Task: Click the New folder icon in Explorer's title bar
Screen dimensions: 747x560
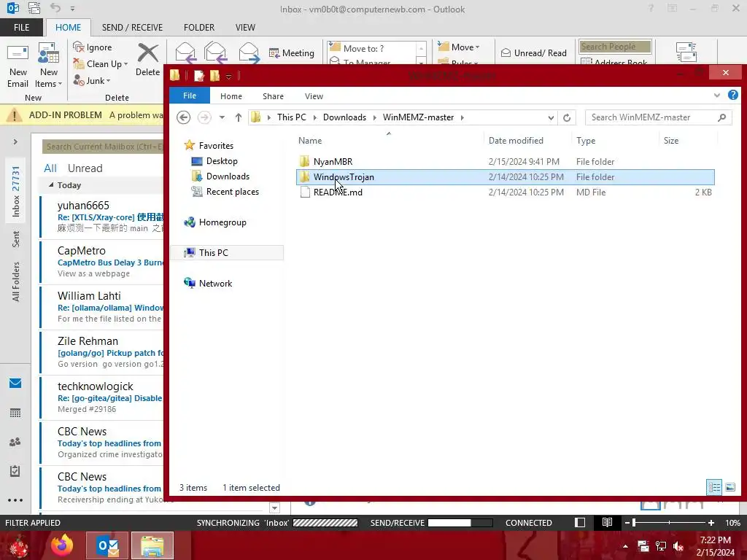Action: point(215,75)
